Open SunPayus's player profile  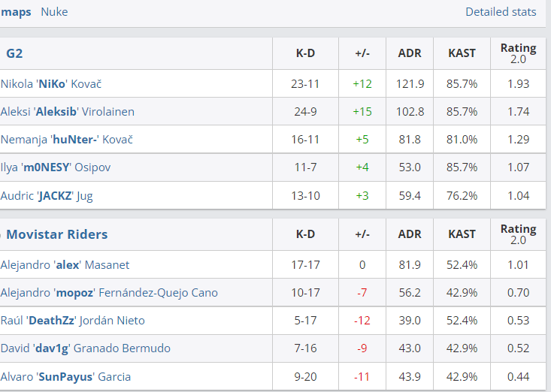coord(65,376)
